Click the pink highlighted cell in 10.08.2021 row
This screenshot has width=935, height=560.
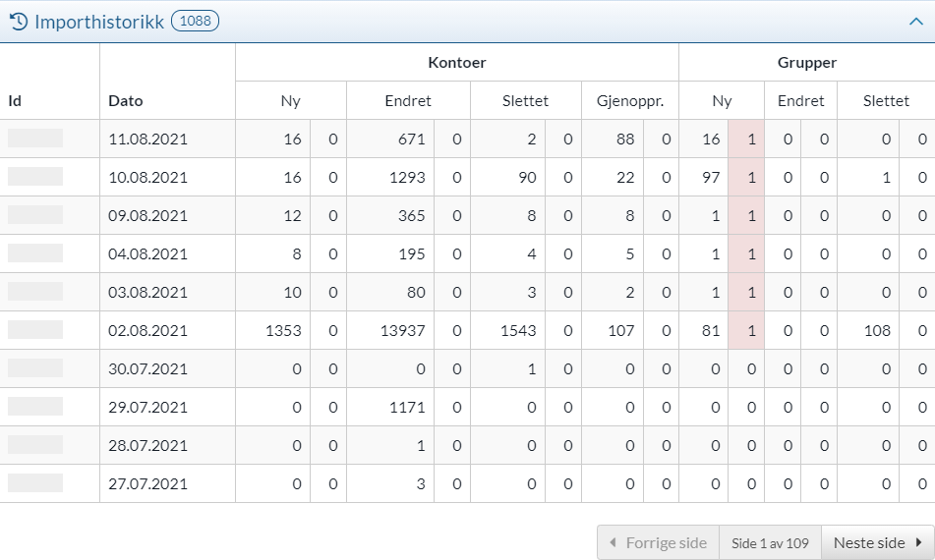coord(746,177)
